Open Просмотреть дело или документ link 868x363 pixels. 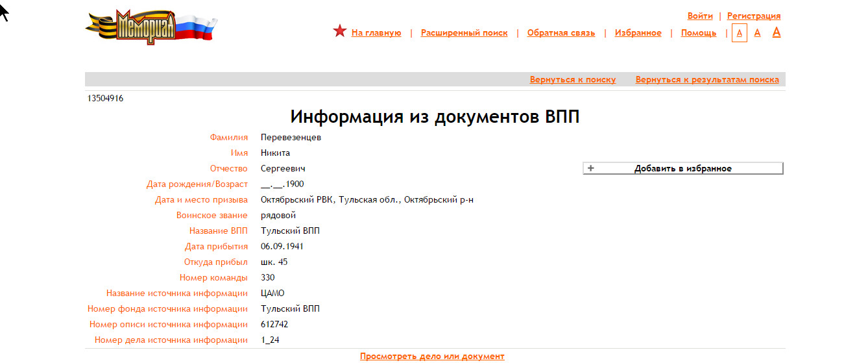432,357
